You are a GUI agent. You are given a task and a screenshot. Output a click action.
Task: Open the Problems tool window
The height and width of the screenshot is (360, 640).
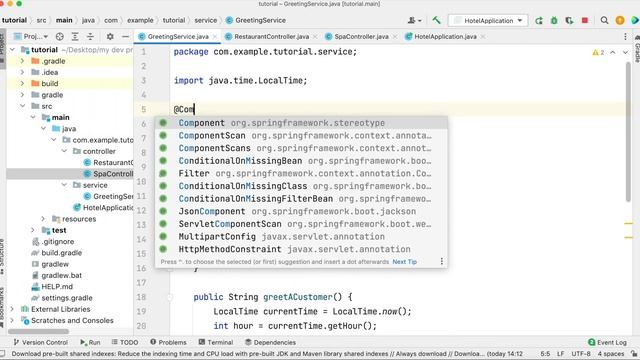168,342
